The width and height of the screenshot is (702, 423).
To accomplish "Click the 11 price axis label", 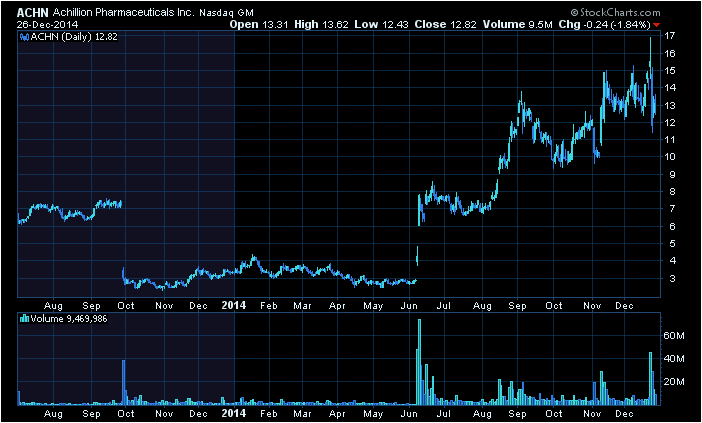I will tap(670, 140).
